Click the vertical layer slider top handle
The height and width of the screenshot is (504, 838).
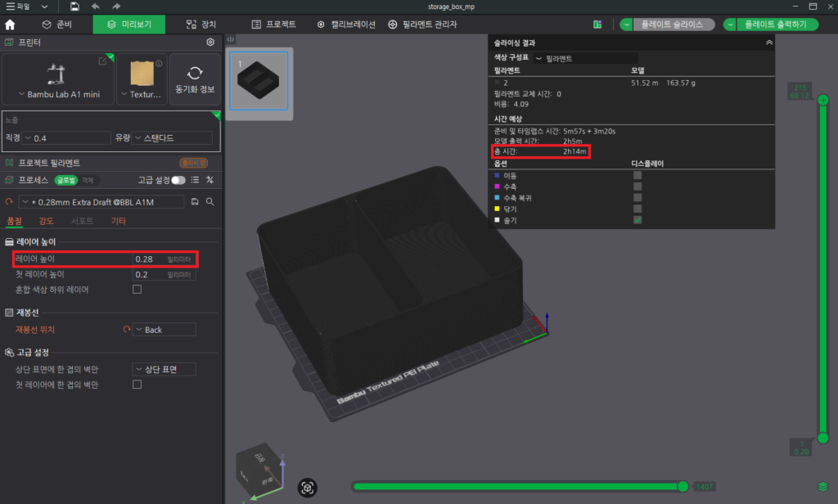[823, 100]
